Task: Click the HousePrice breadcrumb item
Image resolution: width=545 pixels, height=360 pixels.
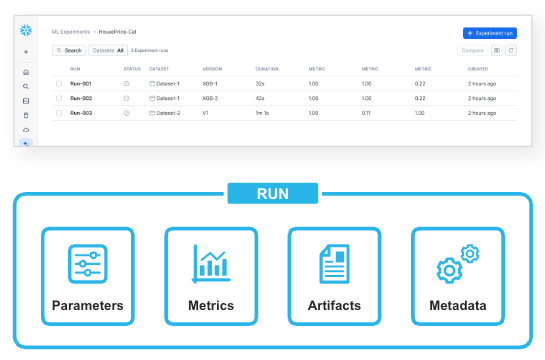Action: 117,32
